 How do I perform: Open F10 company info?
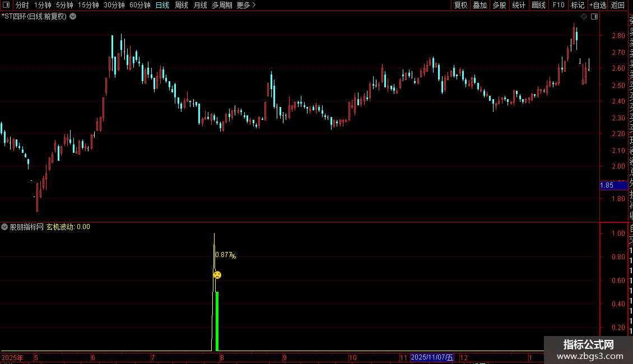(x=558, y=5)
